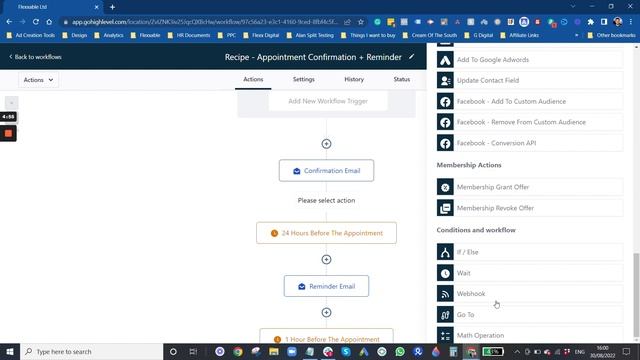Open Chrome from the Windows taskbar

point(238,351)
